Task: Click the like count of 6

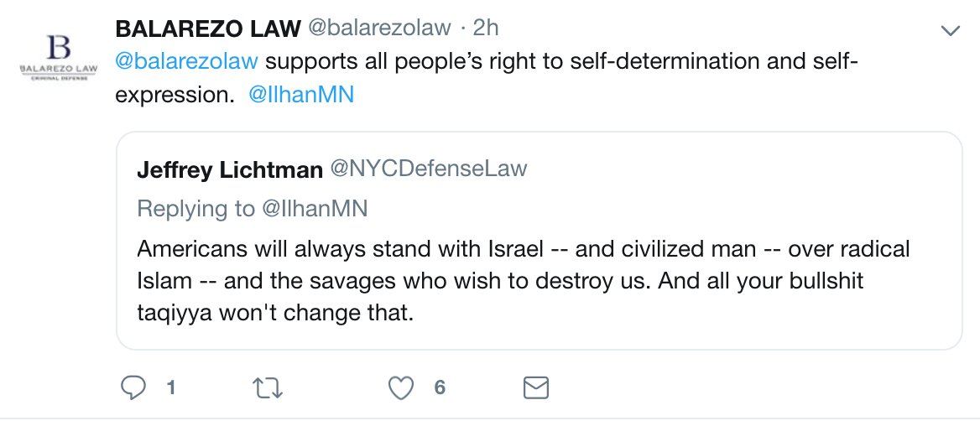Action: (x=439, y=388)
